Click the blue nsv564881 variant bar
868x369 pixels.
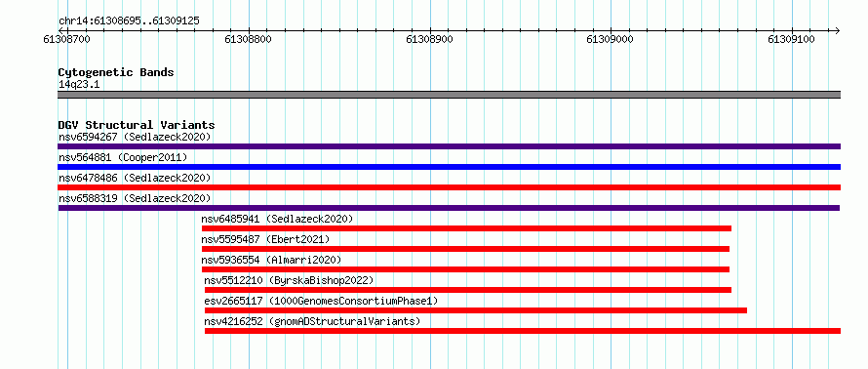coord(449,167)
